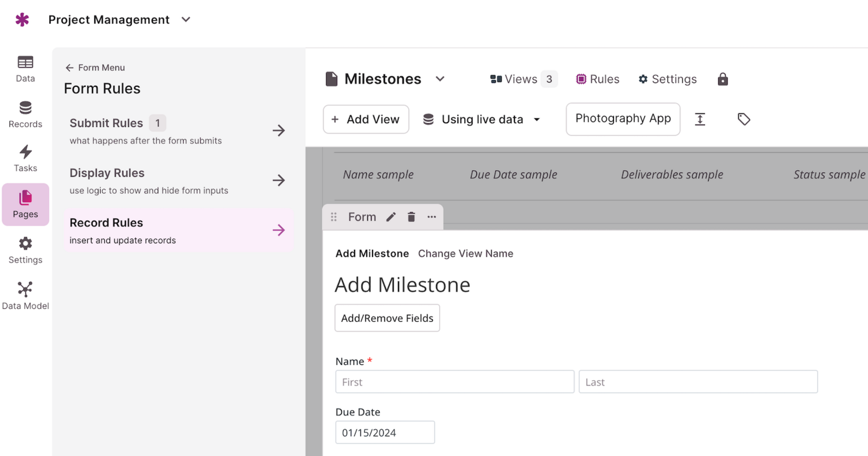Expand the Project Management app dropdown
Viewport: 868px width, 456px height.
(186, 20)
